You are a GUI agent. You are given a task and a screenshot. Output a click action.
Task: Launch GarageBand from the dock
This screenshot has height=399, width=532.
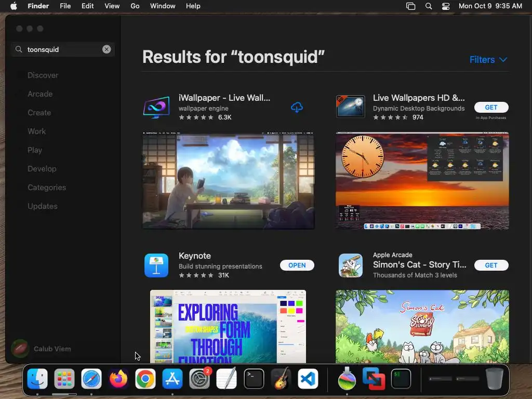click(x=281, y=379)
